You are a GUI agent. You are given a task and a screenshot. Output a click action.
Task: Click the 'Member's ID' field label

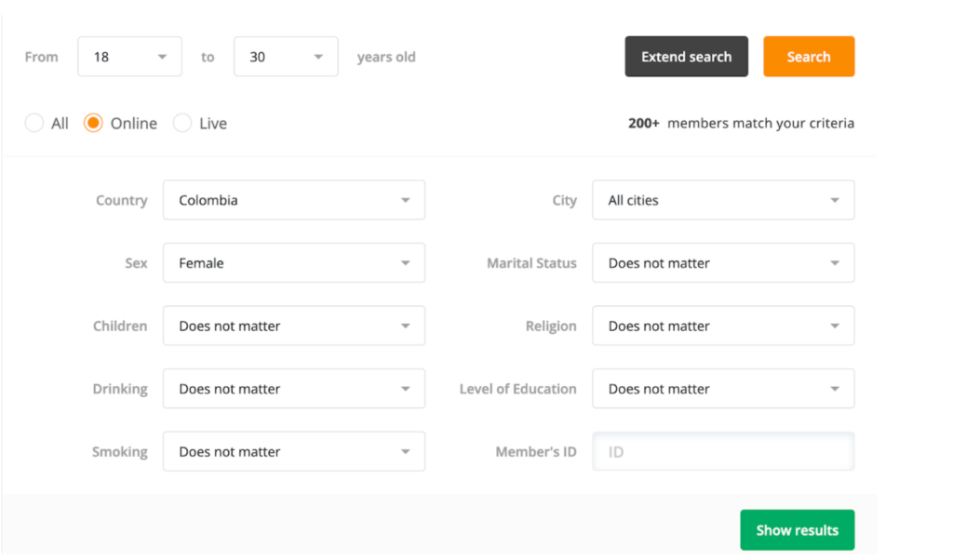(535, 451)
